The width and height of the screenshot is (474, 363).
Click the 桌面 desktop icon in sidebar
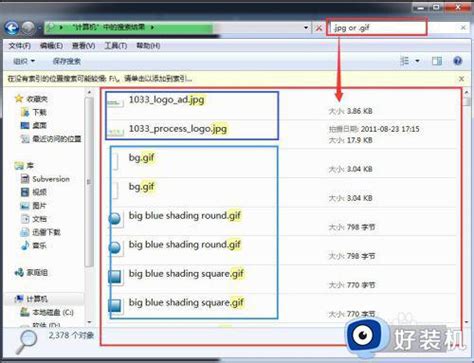(x=25, y=126)
